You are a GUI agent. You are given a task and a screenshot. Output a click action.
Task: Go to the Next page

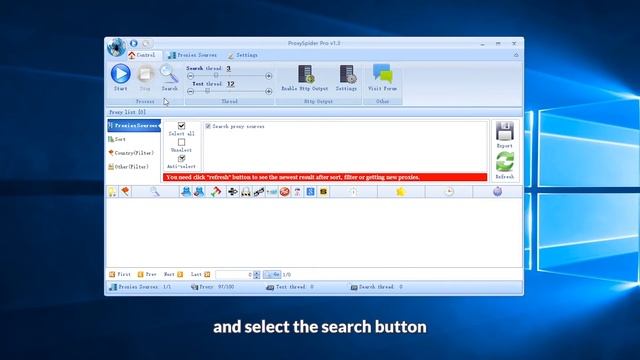tap(173, 275)
